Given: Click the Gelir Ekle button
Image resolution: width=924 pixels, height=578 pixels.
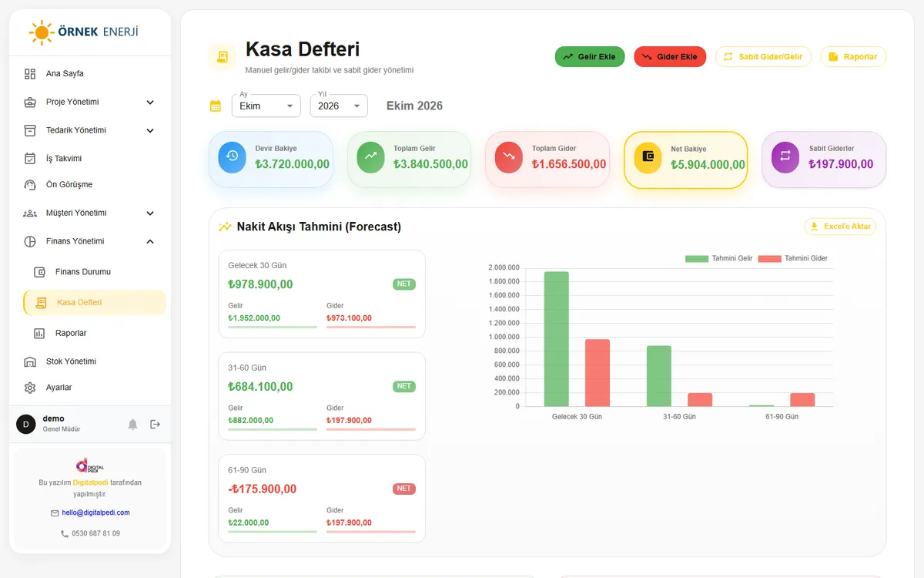Looking at the screenshot, I should tap(590, 57).
